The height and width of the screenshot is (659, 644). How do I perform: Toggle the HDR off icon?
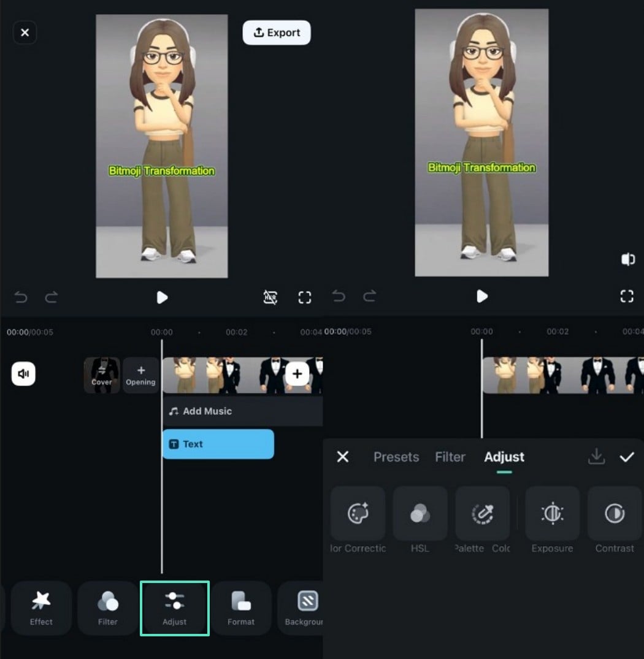pos(270,297)
